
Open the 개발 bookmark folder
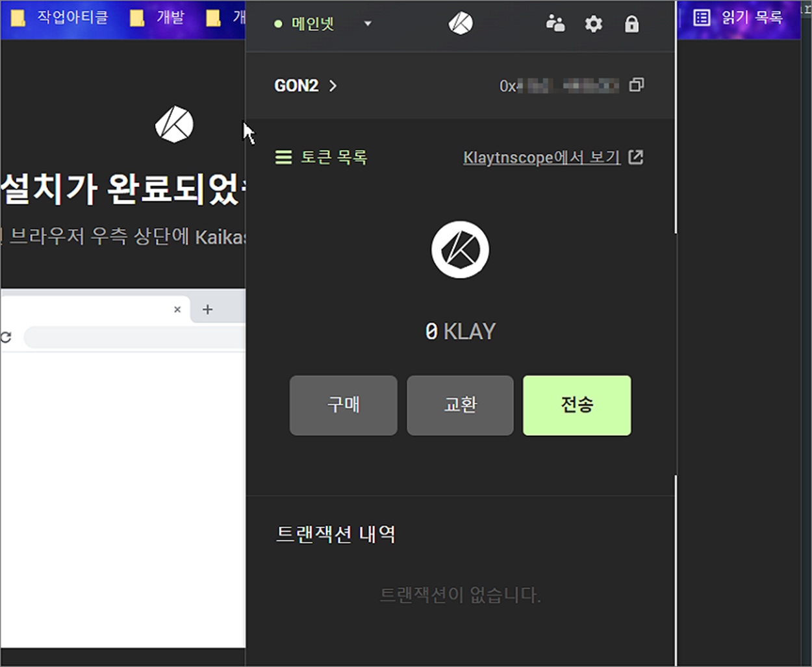[x=158, y=18]
